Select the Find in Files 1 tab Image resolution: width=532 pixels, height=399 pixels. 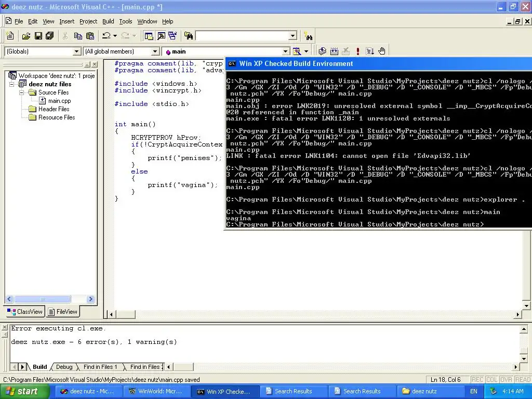[100, 367]
